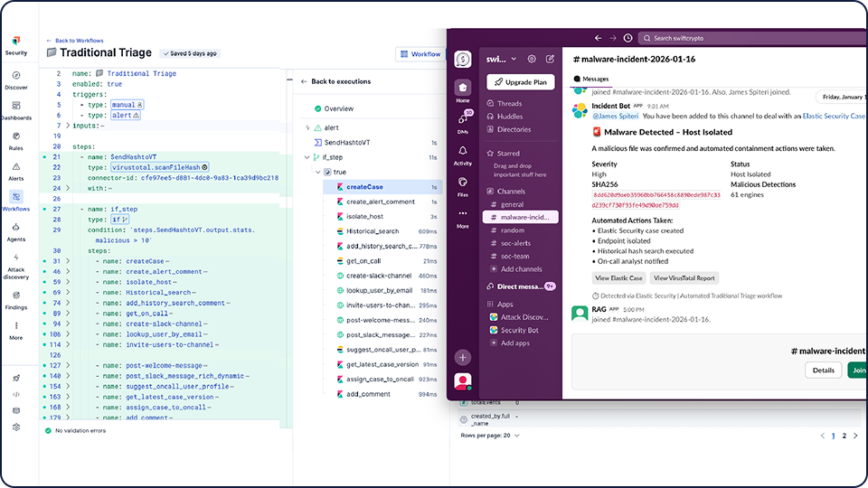
Task: Select general Slack channel
Action: (512, 204)
